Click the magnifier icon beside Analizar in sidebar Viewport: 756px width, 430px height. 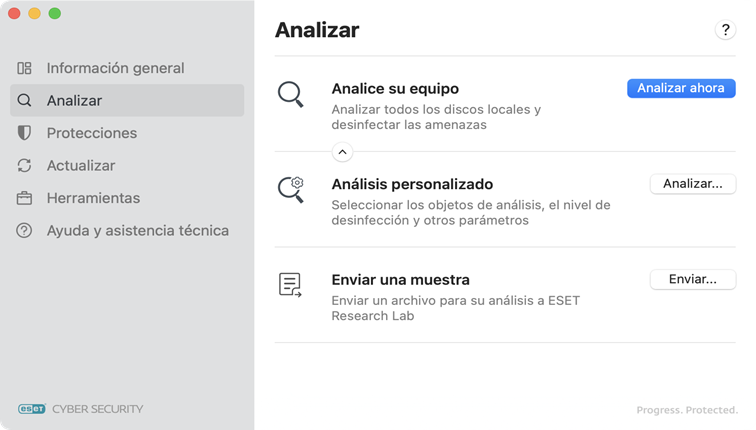(25, 101)
